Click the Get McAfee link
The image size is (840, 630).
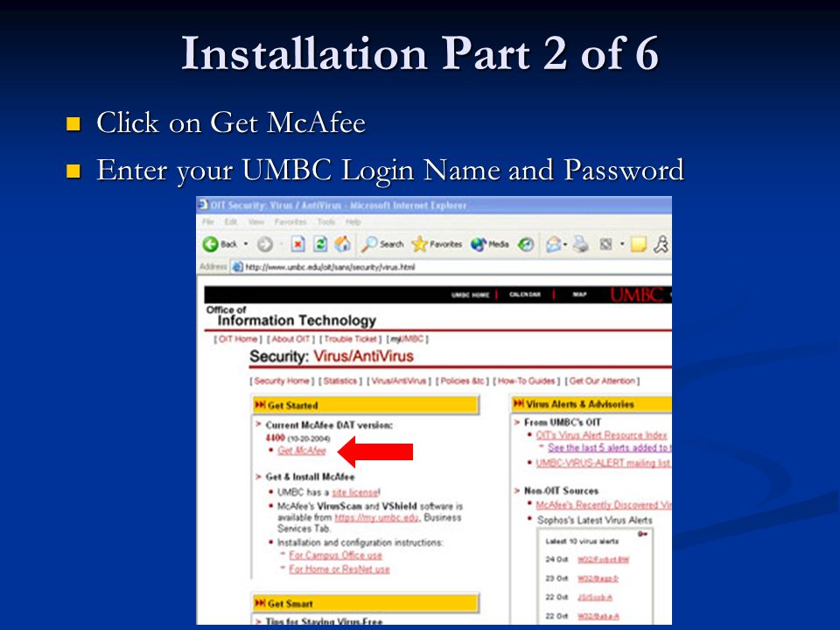302,451
